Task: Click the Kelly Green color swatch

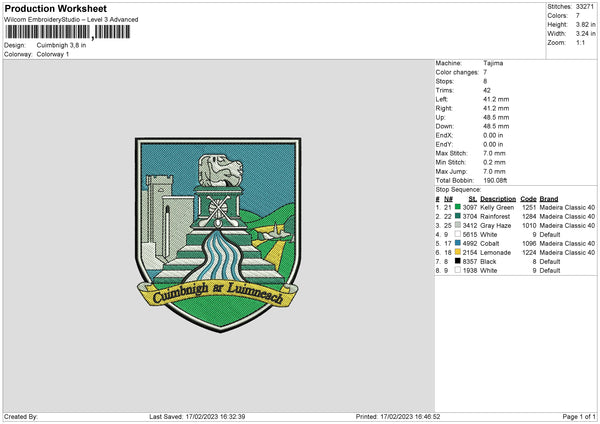Action: pos(458,207)
